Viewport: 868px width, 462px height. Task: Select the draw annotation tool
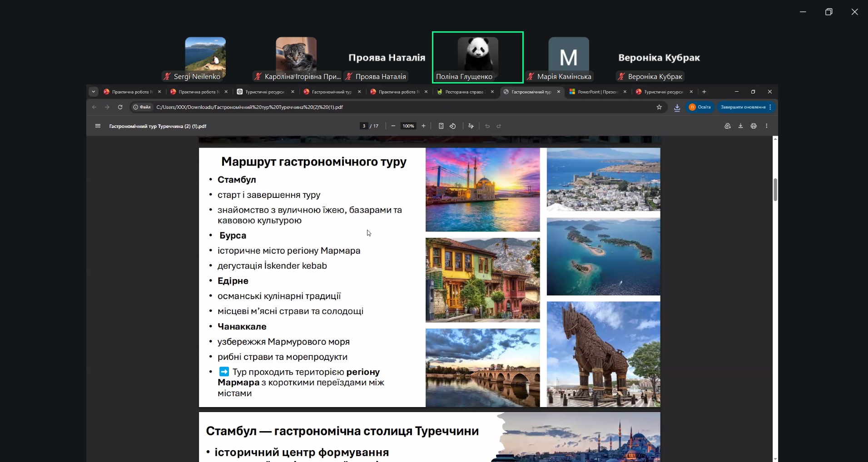tap(471, 126)
